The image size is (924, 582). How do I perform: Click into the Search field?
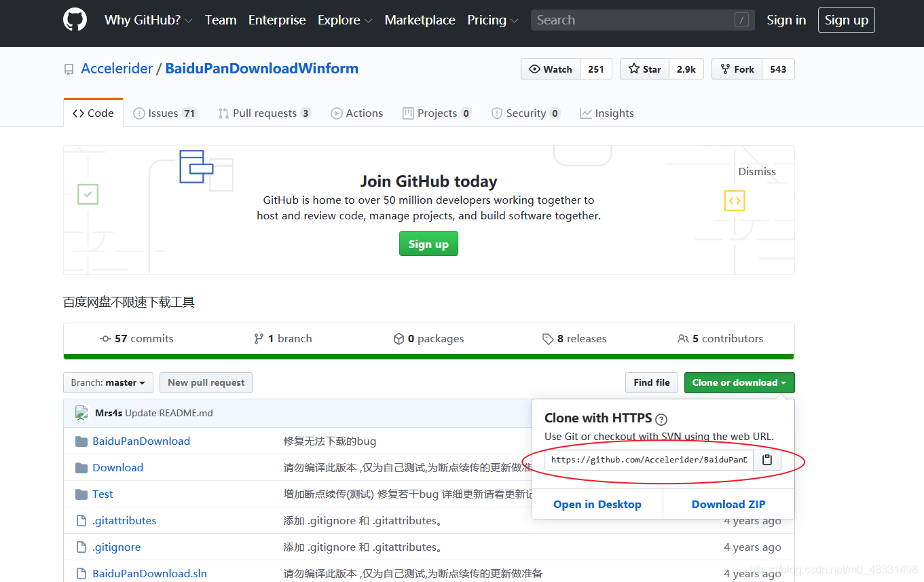642,20
